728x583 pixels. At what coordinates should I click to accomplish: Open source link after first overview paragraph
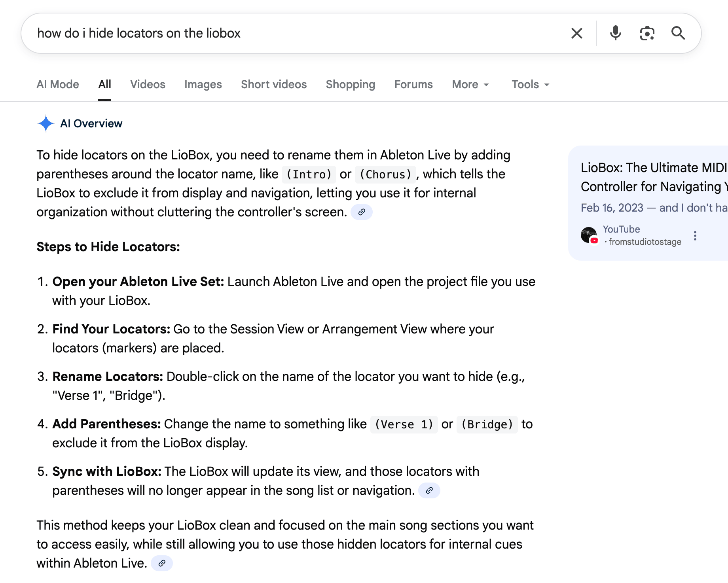[362, 212]
